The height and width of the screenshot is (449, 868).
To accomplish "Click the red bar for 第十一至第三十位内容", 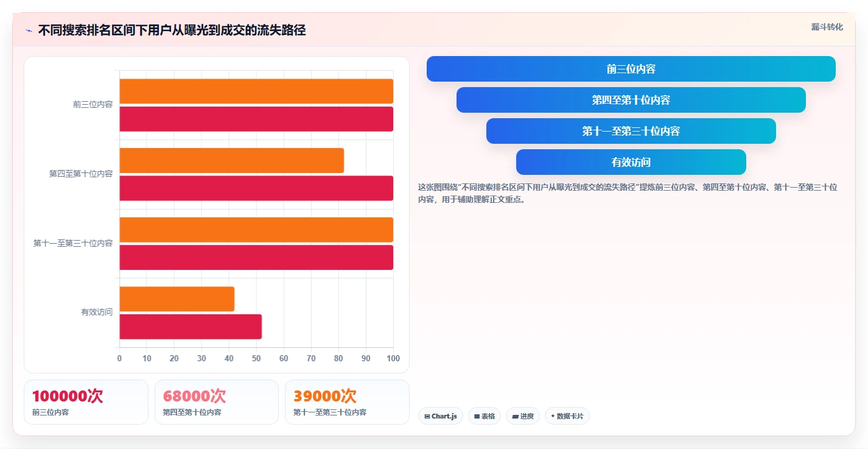I will tap(256, 257).
